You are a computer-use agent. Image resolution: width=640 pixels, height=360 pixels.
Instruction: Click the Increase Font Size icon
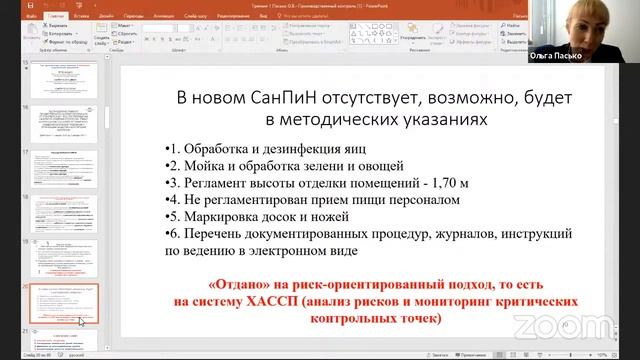tap(198, 28)
